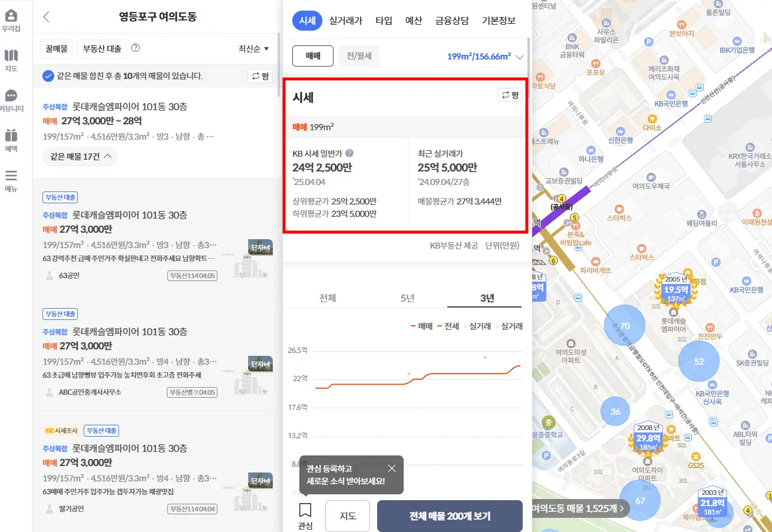Click the 63공인 agency name
The height and width of the screenshot is (532, 772).
[70, 276]
